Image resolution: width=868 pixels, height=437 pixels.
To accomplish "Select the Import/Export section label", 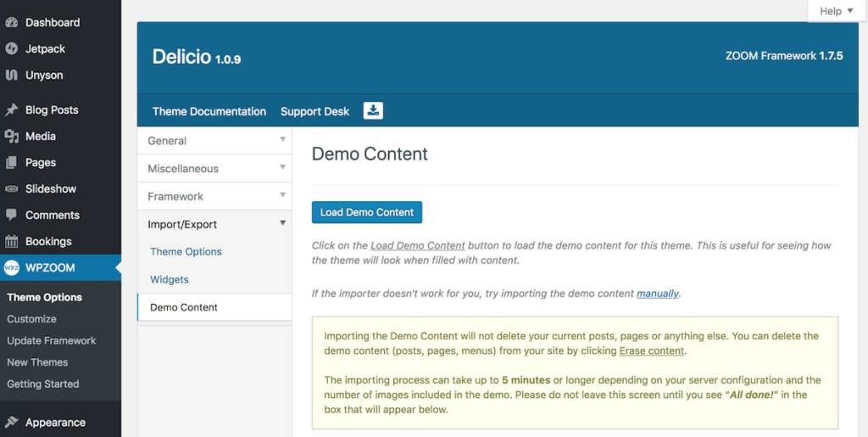I will (182, 224).
